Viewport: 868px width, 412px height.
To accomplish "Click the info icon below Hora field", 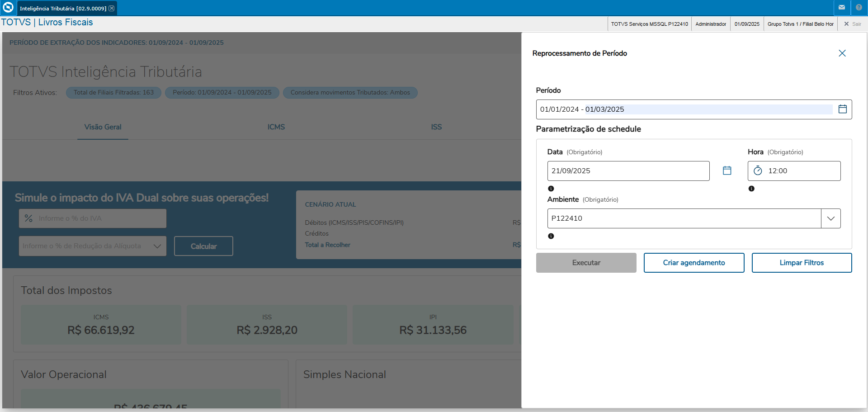I will 751,189.
